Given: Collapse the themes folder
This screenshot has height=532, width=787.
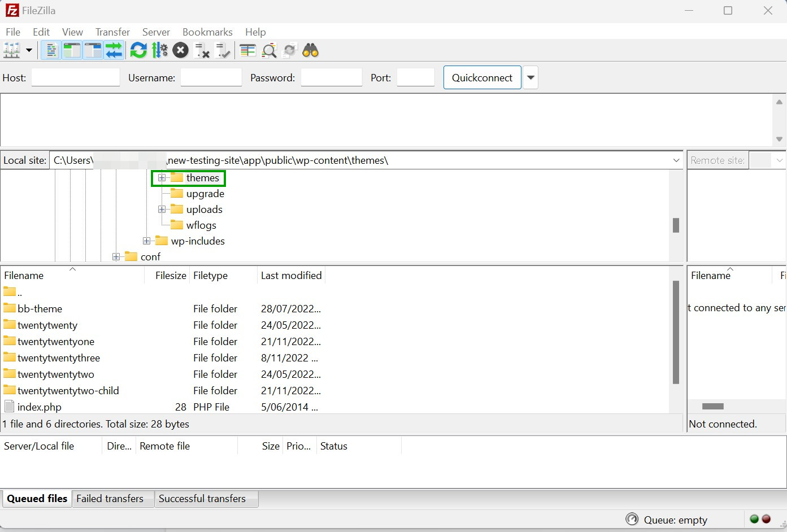Looking at the screenshot, I should [x=162, y=177].
